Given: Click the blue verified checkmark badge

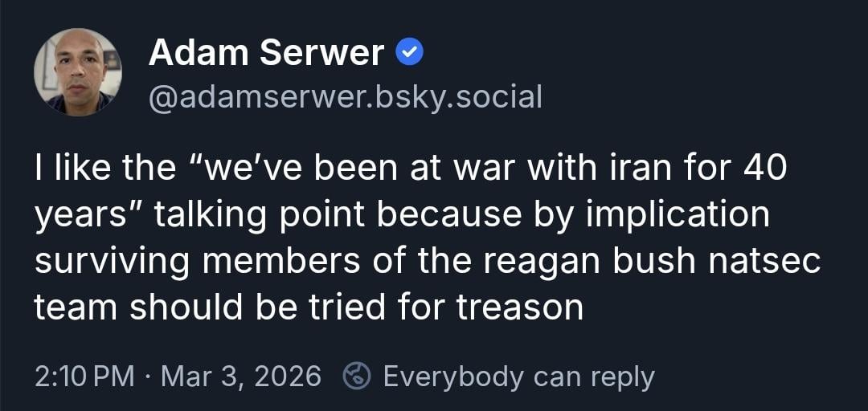Looking at the screenshot, I should point(410,53).
